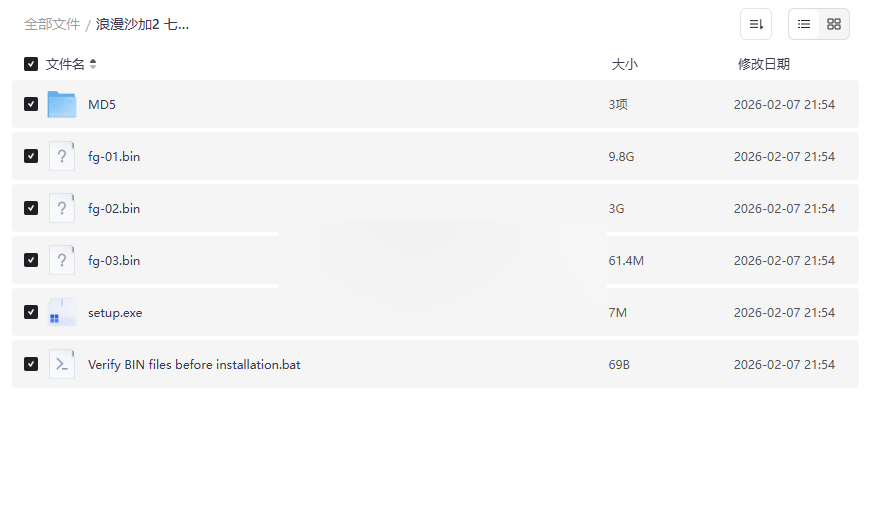Go to 全部文件 breadcrumb

52,25
